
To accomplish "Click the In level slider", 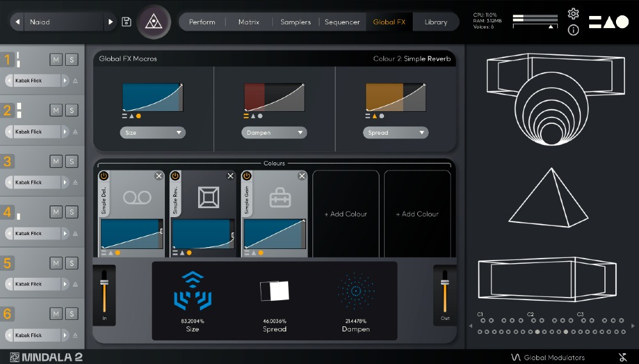I will 104,293.
